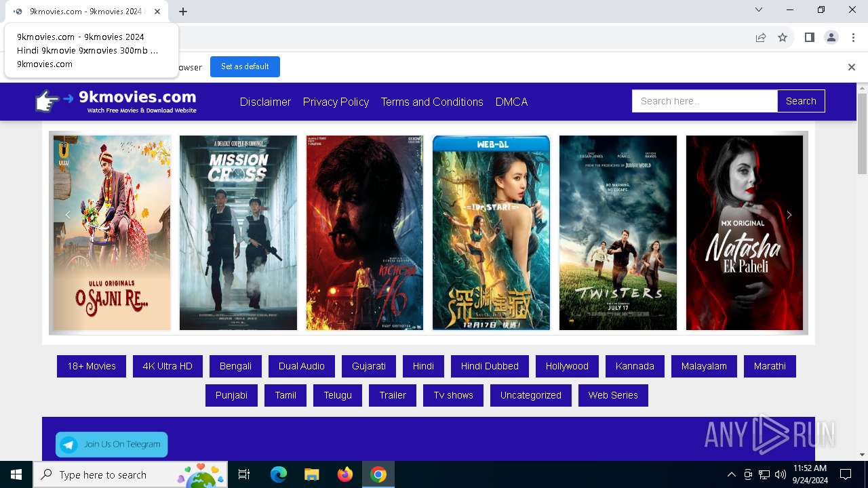Open the Web Series category
This screenshot has height=488, width=868.
pos(613,395)
